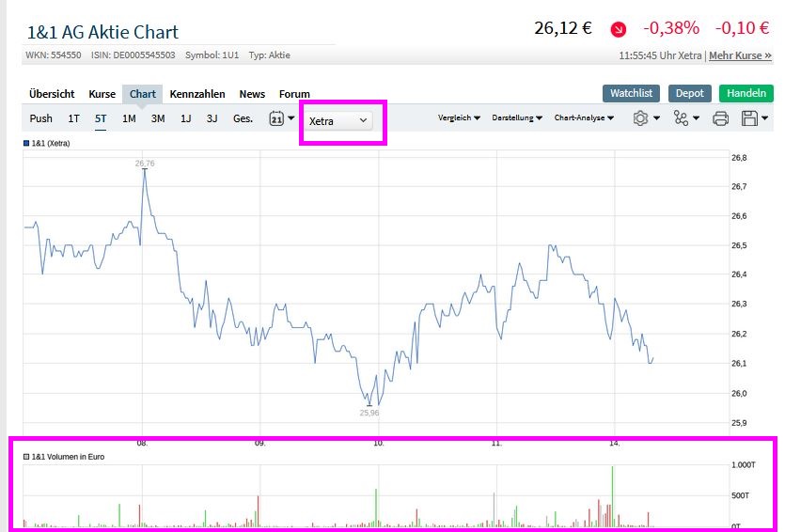Expand the Vergleich dropdown
Screen dimensions: 785x532
point(459,117)
